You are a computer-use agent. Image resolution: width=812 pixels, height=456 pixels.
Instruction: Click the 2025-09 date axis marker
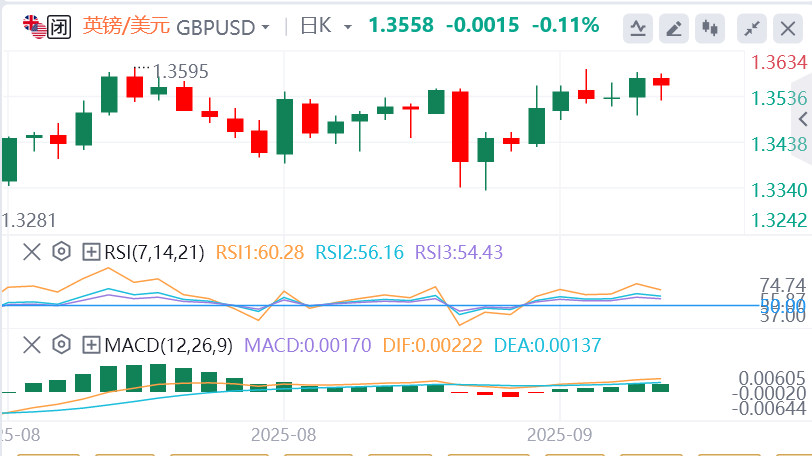click(561, 435)
